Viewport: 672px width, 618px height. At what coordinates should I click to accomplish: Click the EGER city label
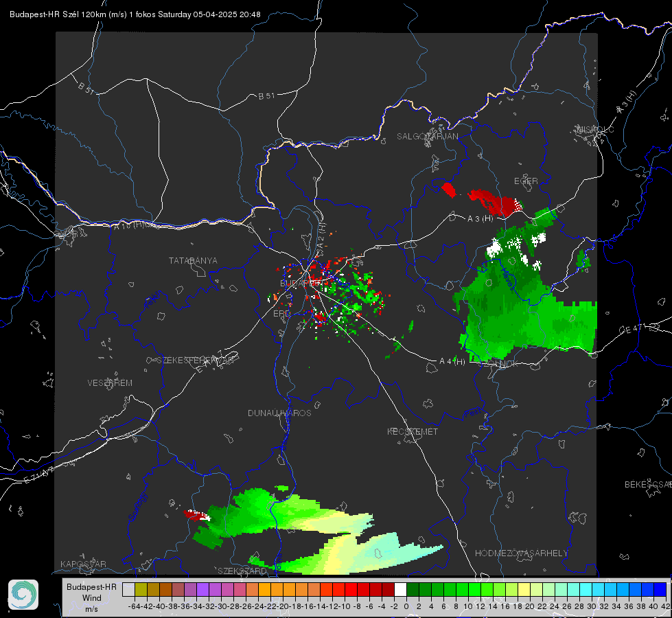(x=526, y=181)
